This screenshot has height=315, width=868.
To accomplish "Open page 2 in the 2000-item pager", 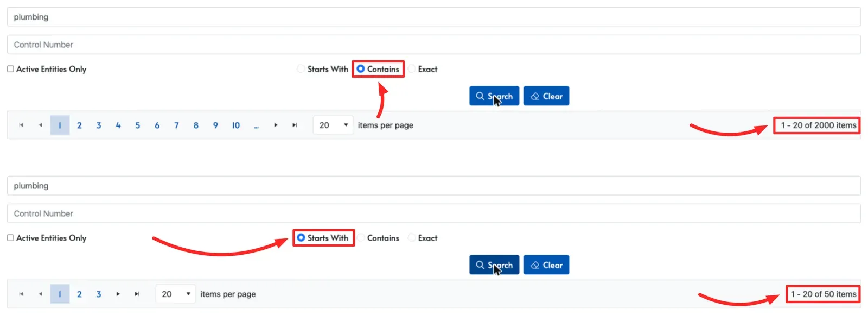I will [x=79, y=125].
